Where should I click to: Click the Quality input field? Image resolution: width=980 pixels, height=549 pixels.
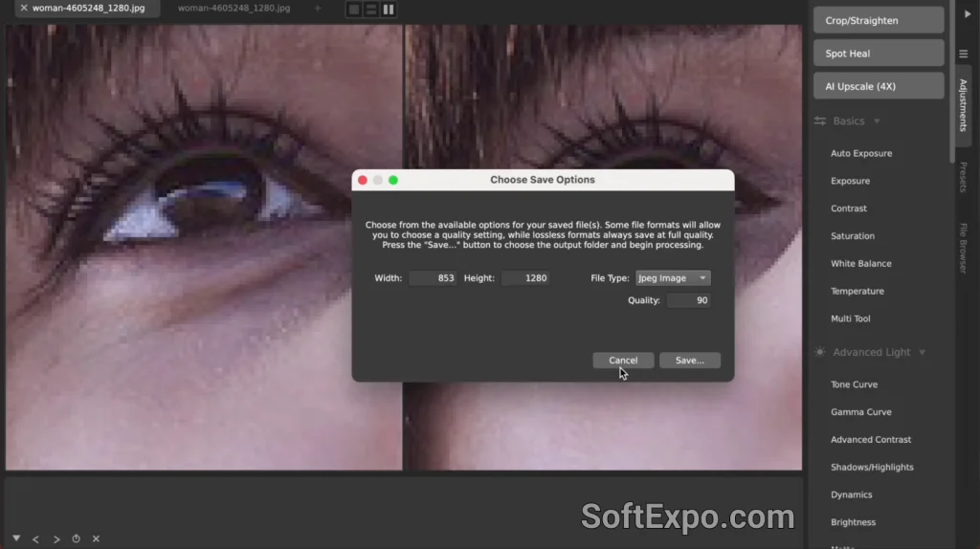pos(688,300)
